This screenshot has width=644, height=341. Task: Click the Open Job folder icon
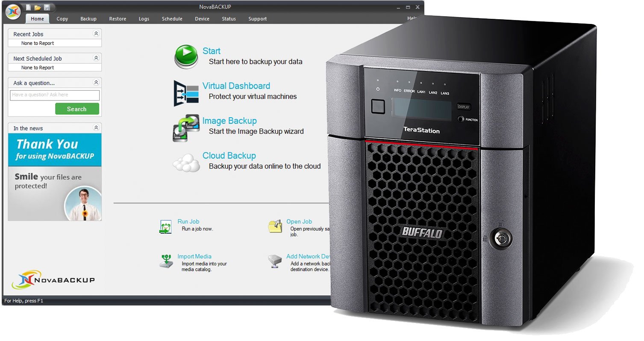click(275, 225)
